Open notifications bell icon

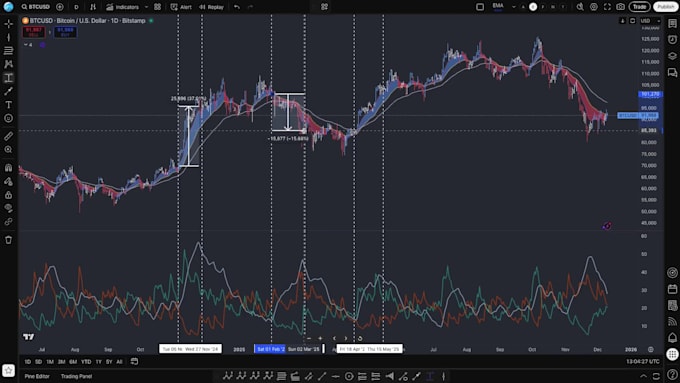point(672,337)
